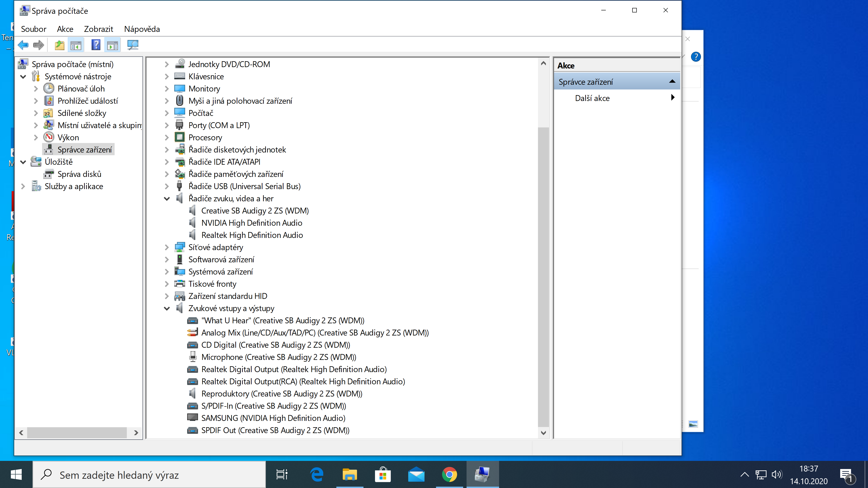Click the blue Back arrow toolbar icon
Image resolution: width=868 pixels, height=488 pixels.
click(x=23, y=45)
